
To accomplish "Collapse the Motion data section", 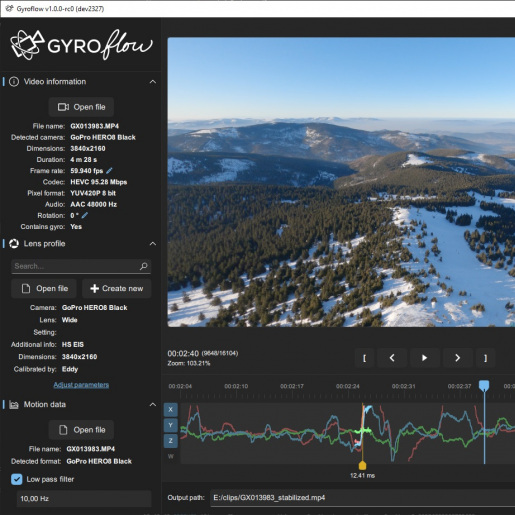I will pos(153,405).
